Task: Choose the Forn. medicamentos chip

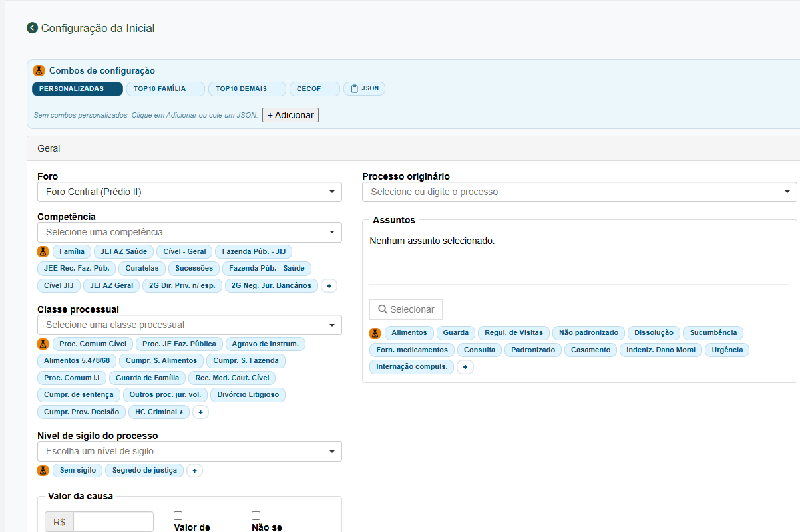Action: pyautogui.click(x=412, y=350)
